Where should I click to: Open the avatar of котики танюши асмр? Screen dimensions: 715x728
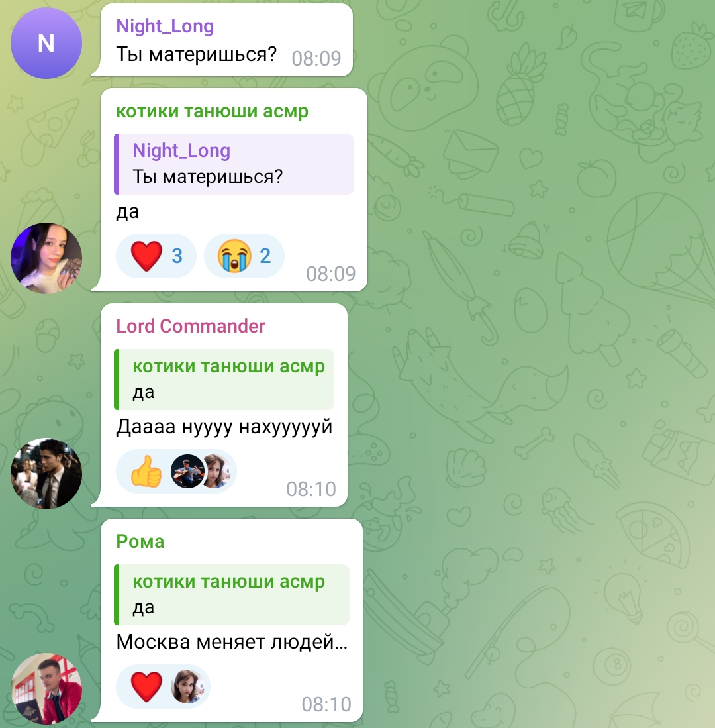tap(46, 258)
